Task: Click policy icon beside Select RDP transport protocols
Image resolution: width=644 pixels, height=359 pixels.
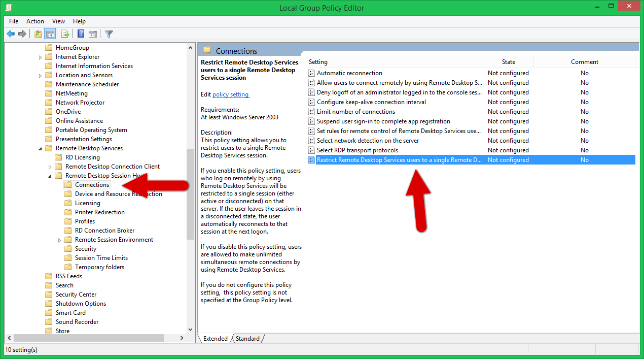Action: pos(312,150)
